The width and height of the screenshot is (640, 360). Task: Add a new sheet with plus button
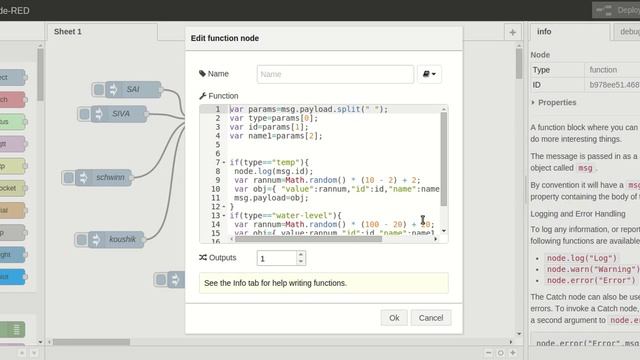click(513, 32)
